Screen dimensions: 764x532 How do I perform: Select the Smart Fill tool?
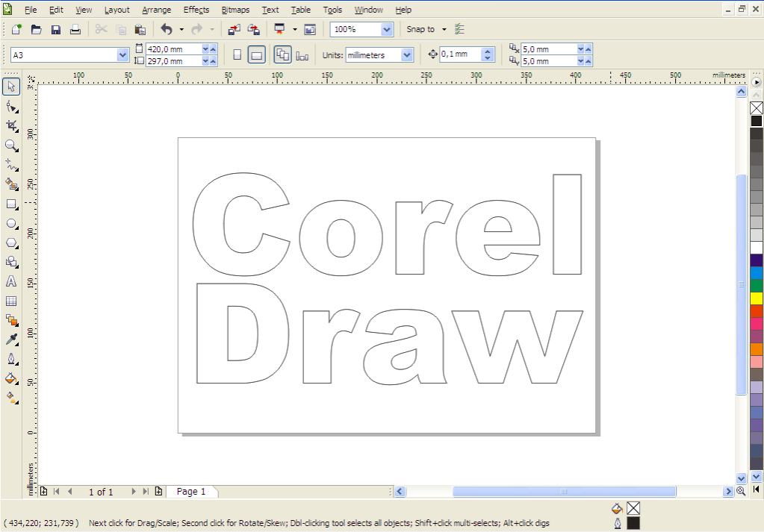click(x=11, y=184)
